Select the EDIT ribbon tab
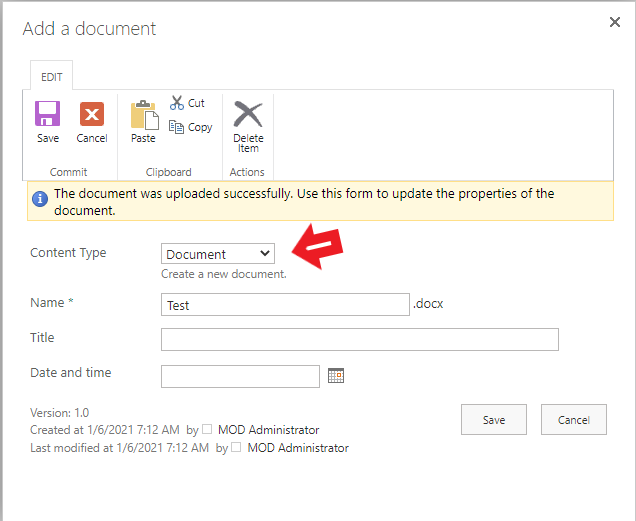The height and width of the screenshot is (521, 636). pos(52,77)
